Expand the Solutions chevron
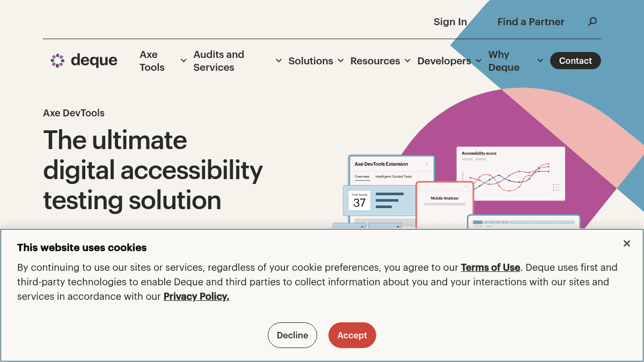The image size is (644, 362). [x=341, y=61]
